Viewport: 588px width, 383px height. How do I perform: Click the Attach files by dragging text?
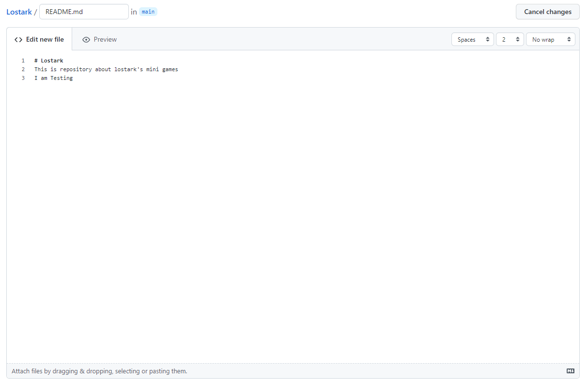[99, 371]
